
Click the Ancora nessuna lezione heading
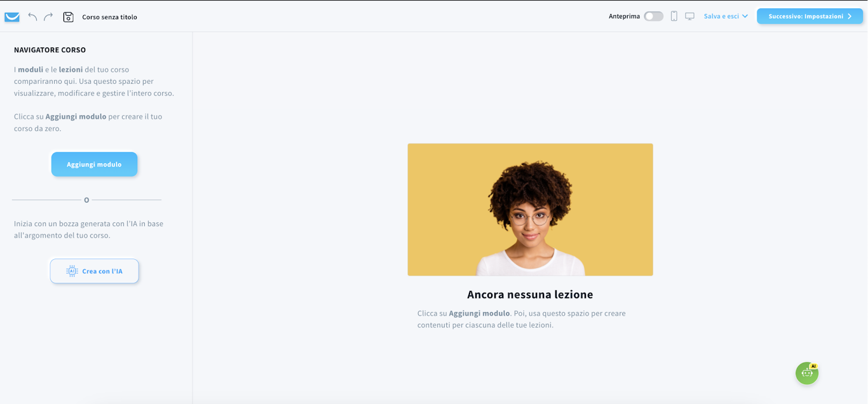(530, 294)
